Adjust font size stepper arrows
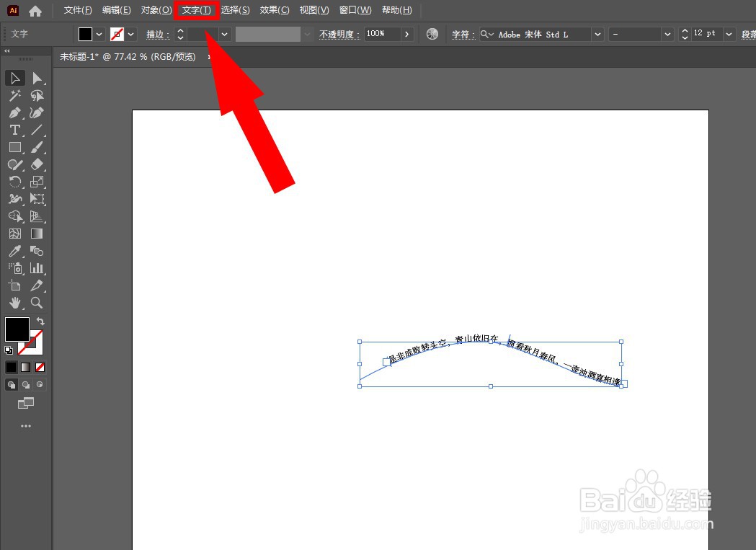Viewport: 756px width, 550px height. (x=685, y=35)
